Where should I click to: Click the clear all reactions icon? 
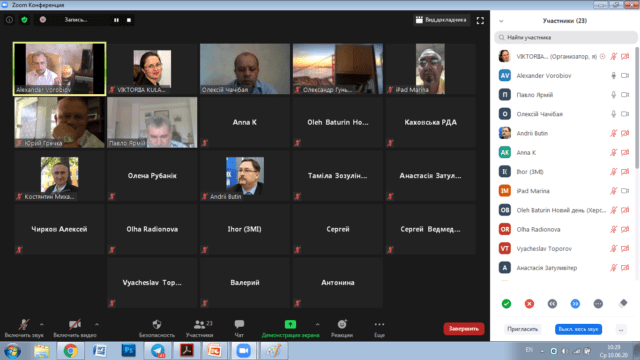click(623, 303)
